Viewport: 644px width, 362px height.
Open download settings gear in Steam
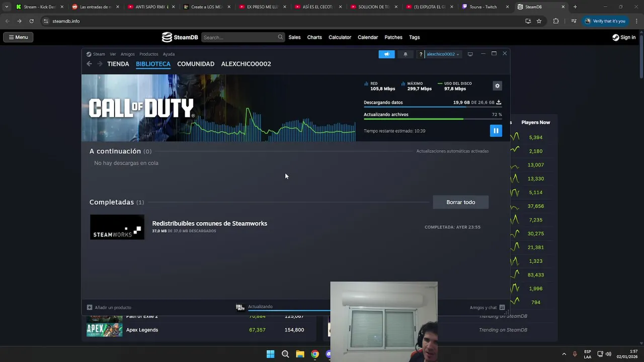tap(497, 86)
